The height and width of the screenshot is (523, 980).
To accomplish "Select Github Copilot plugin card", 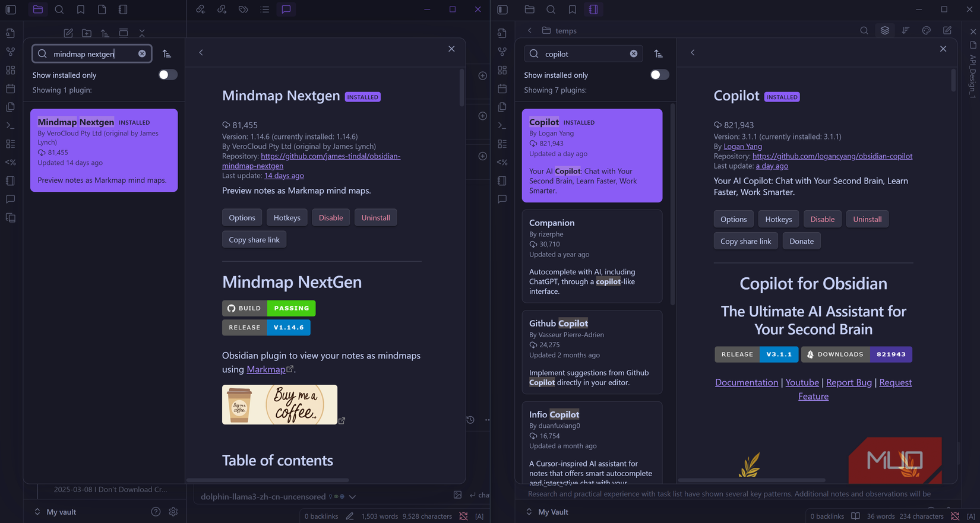I will [x=592, y=352].
